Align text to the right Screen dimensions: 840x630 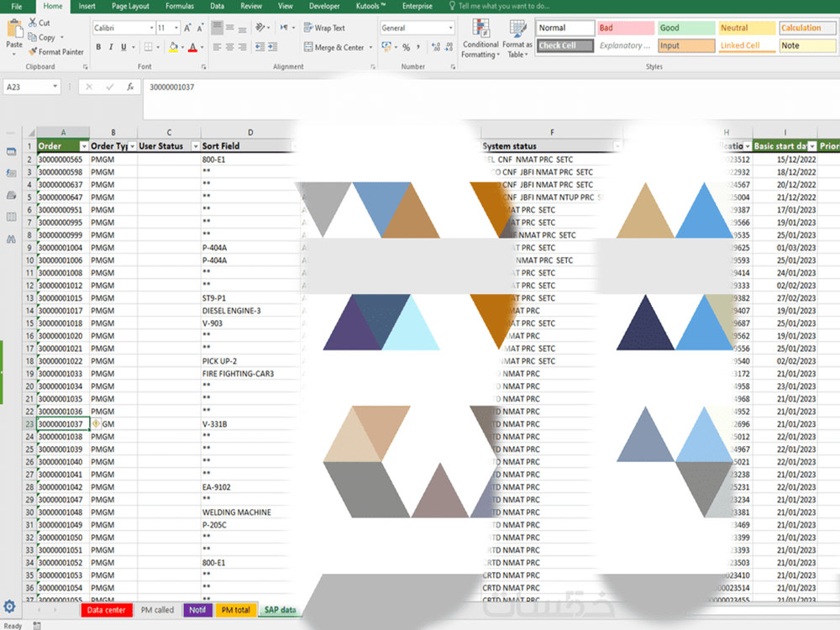point(242,47)
